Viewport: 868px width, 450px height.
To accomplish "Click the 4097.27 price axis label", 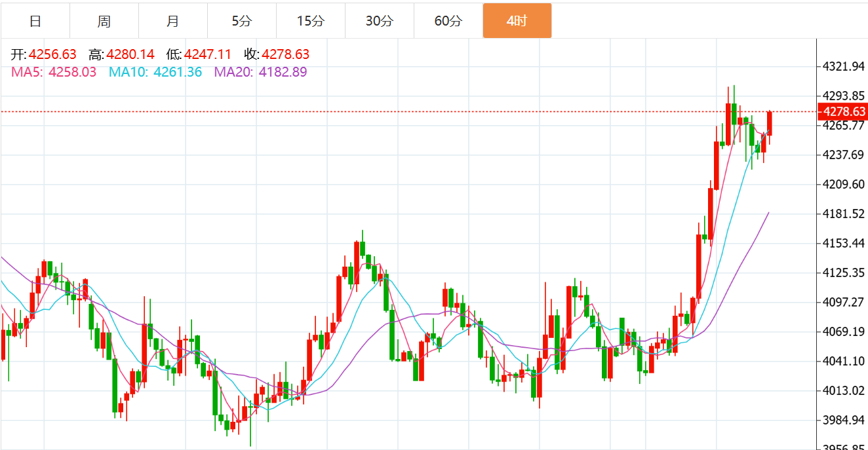I will coord(843,302).
